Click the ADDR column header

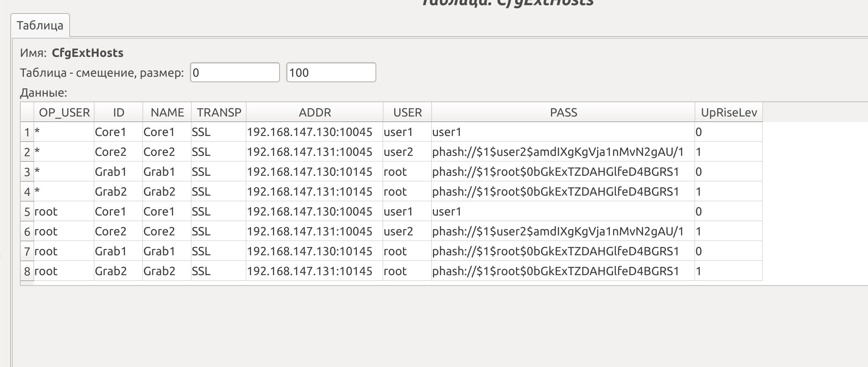(x=315, y=113)
